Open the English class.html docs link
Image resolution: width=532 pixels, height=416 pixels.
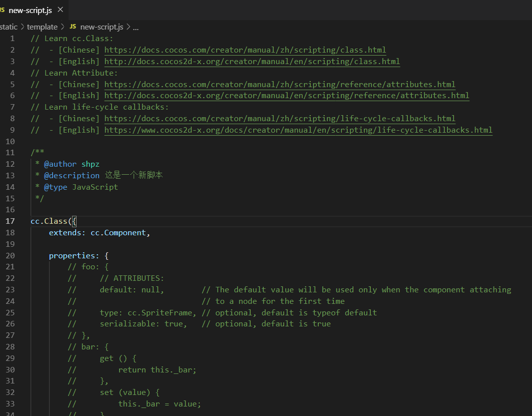point(252,62)
